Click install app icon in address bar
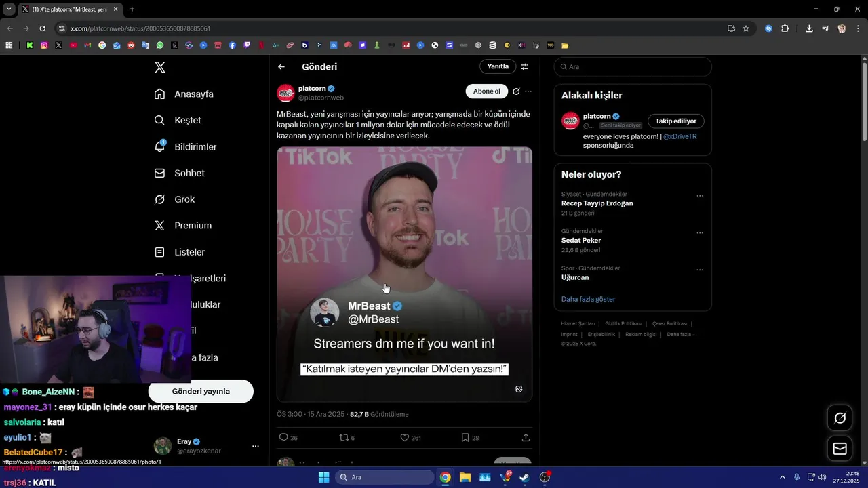 click(x=731, y=28)
